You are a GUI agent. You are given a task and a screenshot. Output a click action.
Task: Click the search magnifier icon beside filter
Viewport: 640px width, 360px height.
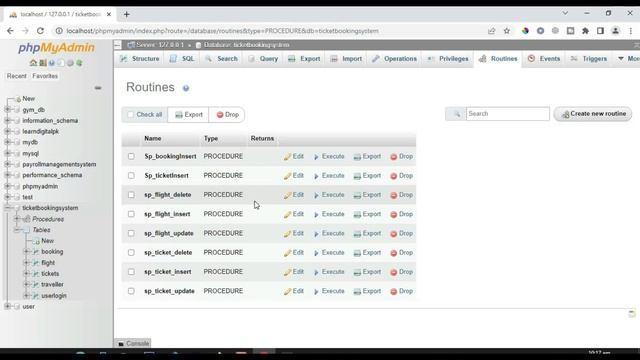456,114
